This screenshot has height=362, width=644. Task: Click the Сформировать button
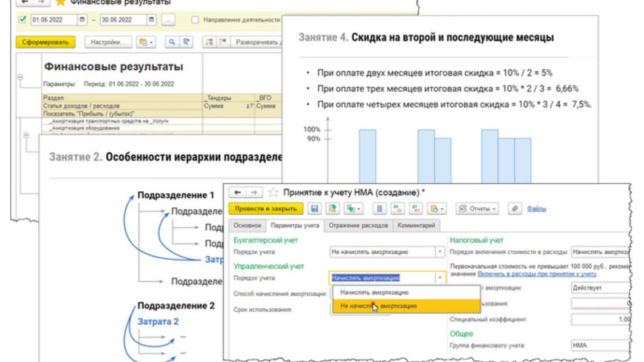(x=45, y=42)
